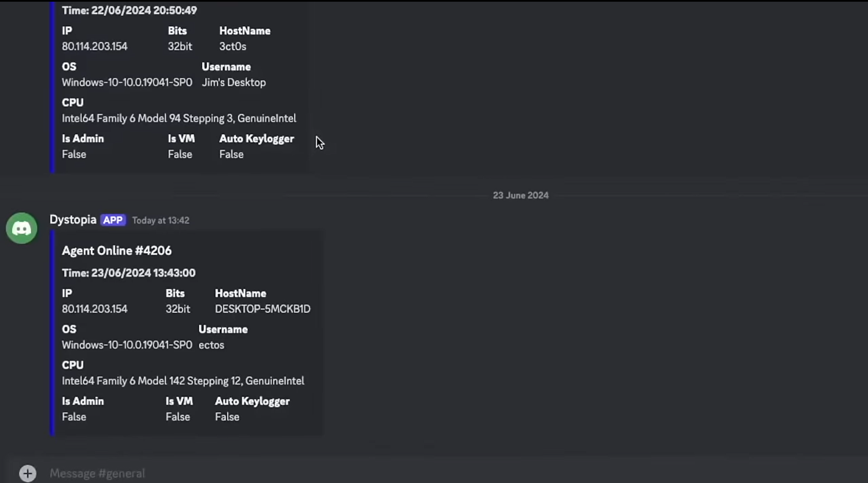Image resolution: width=868 pixels, height=483 pixels.
Task: Click the 'Auto Keylogger' field label
Action: tap(252, 401)
